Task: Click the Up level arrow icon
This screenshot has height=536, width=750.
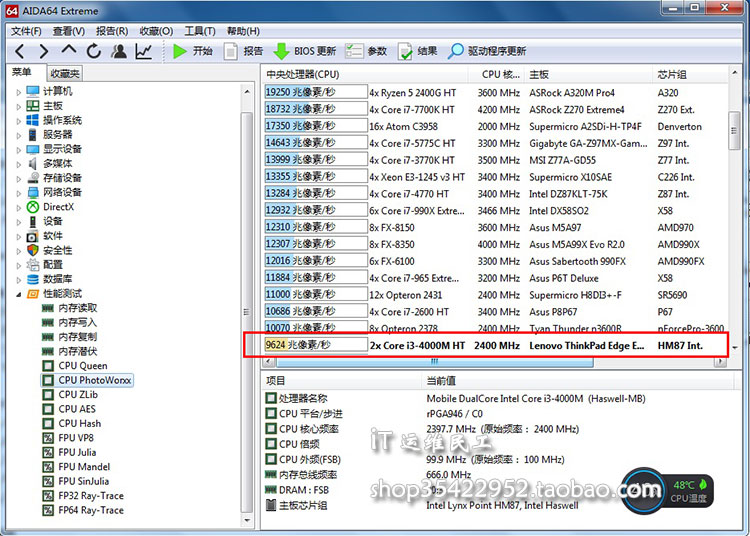Action: (69, 50)
